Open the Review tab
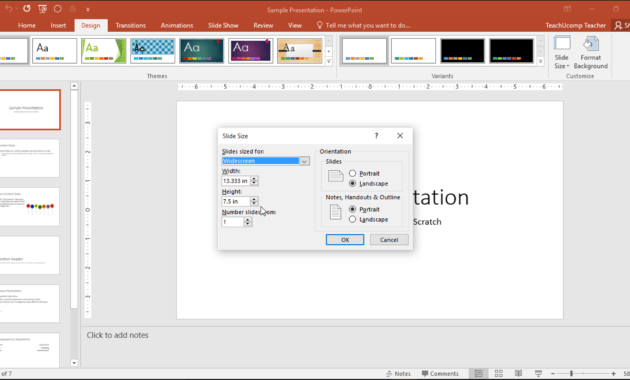Image resolution: width=630 pixels, height=380 pixels. pyautogui.click(x=263, y=25)
